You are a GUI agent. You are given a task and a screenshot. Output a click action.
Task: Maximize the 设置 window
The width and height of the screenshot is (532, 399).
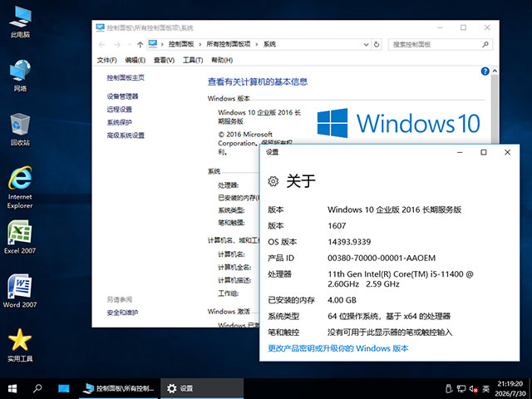[484, 152]
